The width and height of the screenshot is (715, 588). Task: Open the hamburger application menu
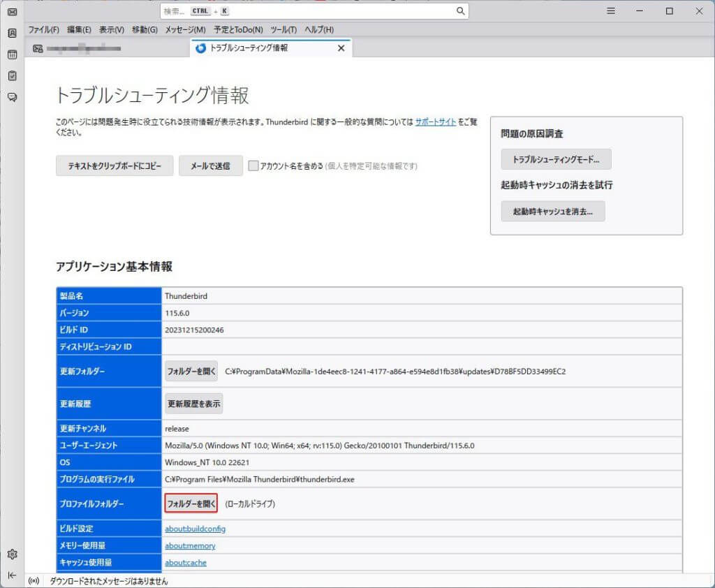[x=611, y=11]
